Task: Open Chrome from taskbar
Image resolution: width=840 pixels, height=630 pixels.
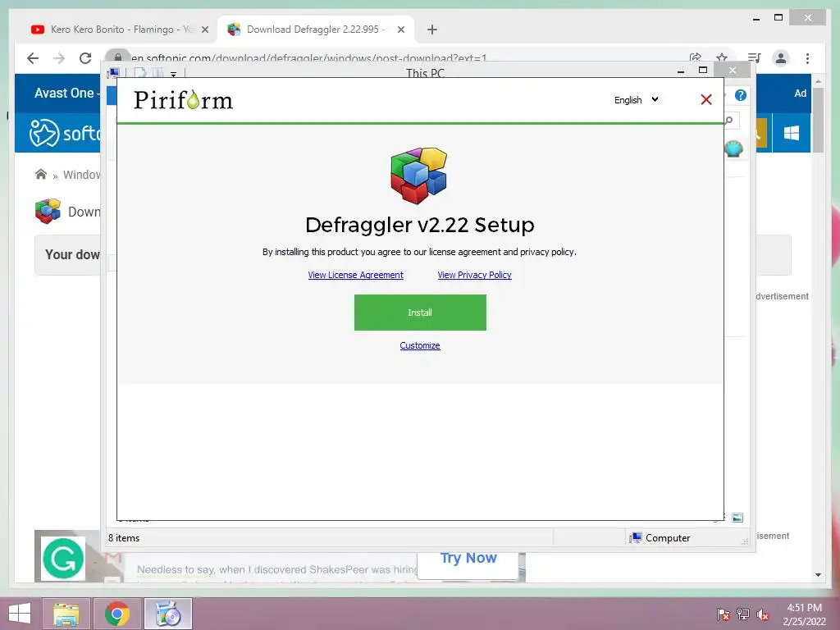Action: [116, 614]
